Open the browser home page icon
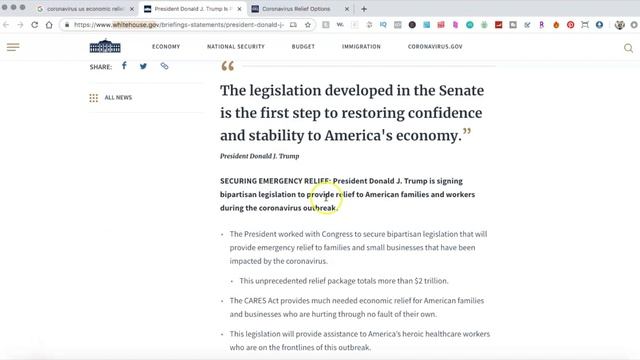640x360 pixels. pos(49,25)
